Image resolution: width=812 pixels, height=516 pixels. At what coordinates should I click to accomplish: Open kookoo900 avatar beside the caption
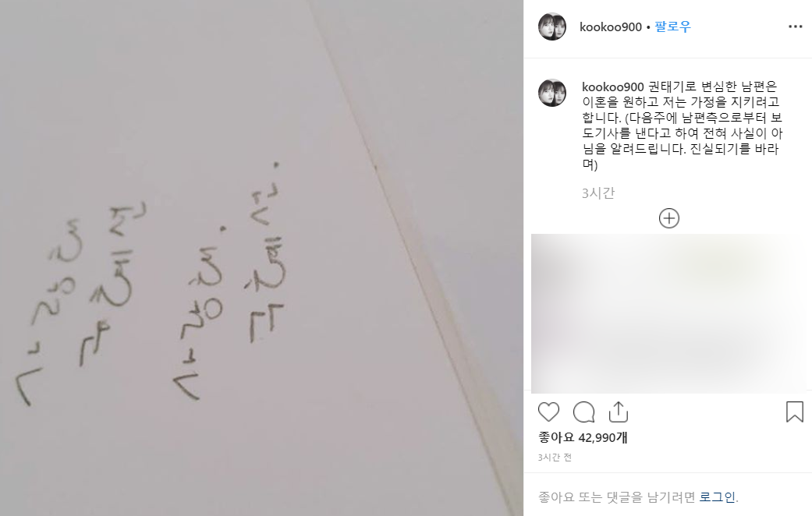click(x=552, y=94)
